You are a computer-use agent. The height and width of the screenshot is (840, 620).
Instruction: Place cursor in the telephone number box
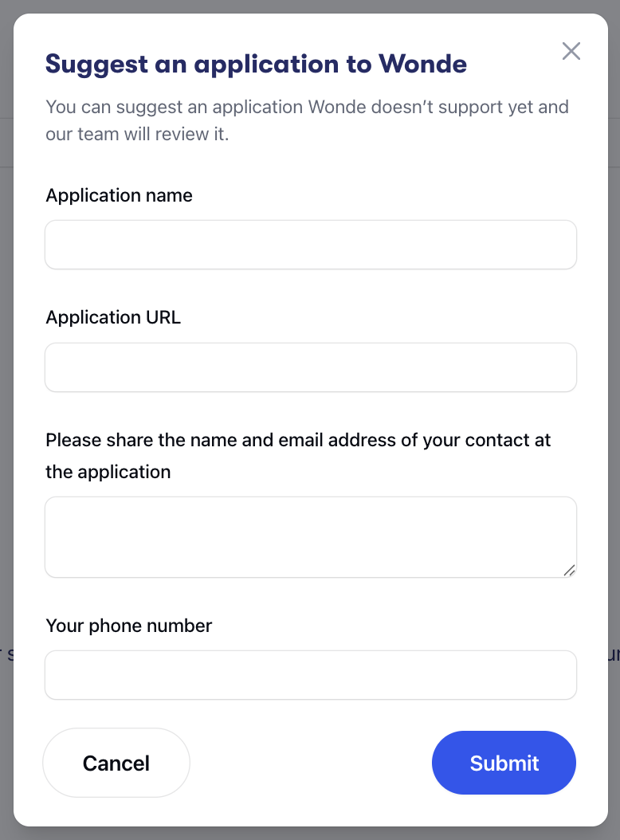point(310,675)
